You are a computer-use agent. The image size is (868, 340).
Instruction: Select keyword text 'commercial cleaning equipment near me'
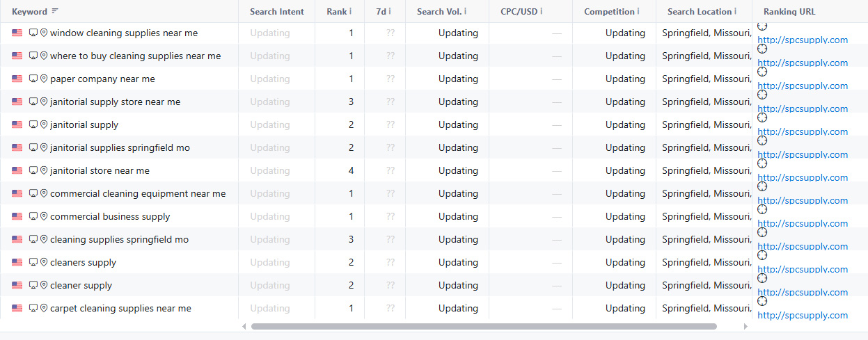pos(138,193)
